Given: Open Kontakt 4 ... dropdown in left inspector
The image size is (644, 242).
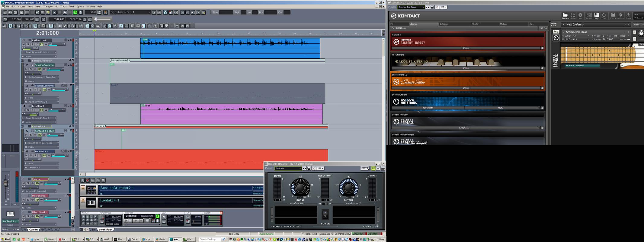Looking at the screenshot, I should pos(11,221).
